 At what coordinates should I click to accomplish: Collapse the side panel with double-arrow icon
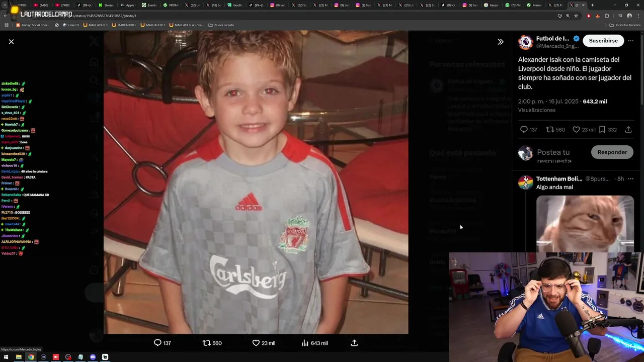point(500,42)
